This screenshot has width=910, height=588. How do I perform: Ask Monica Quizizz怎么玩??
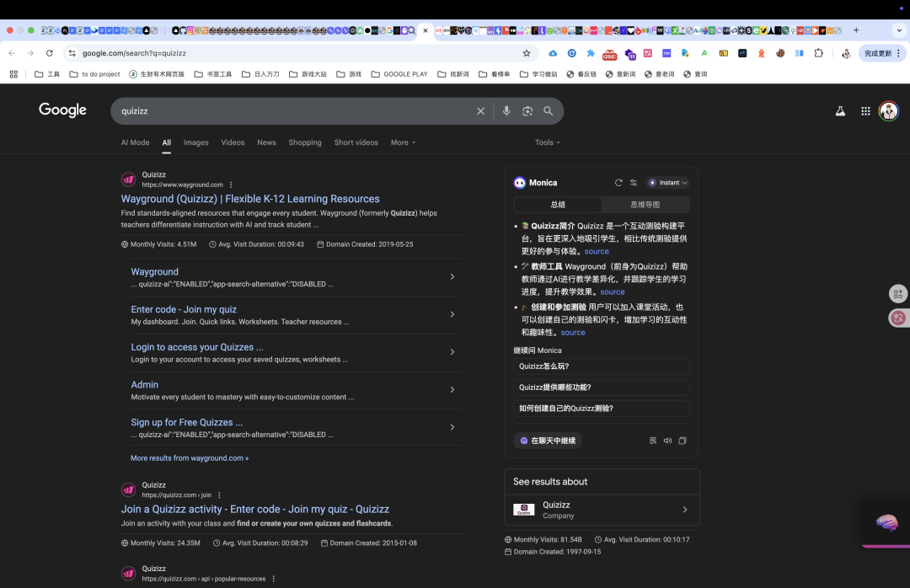tap(602, 366)
